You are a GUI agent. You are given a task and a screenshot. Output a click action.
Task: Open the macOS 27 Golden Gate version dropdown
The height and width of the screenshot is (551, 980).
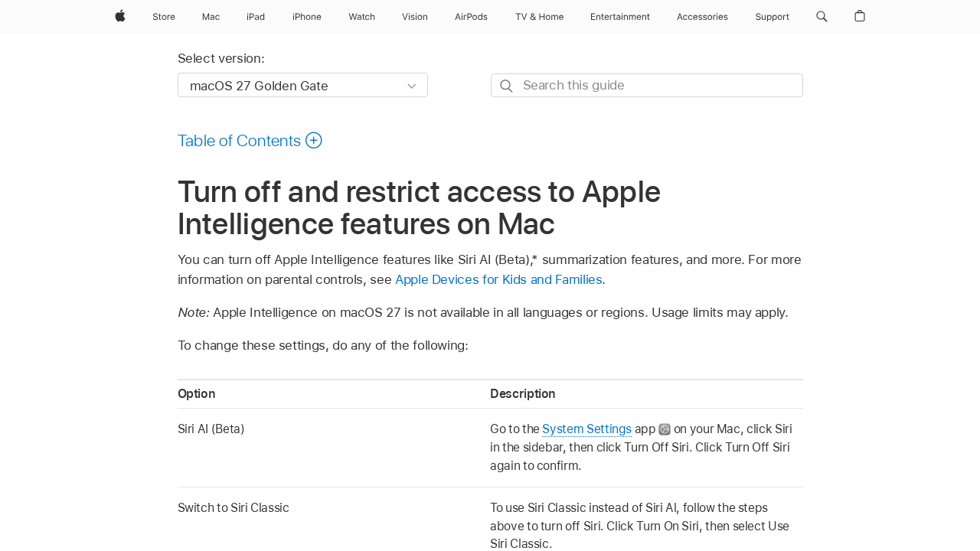coord(302,85)
